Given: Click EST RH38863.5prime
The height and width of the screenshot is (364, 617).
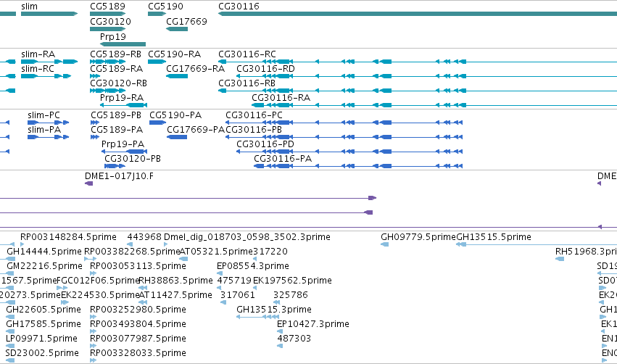Looking at the screenshot, I should coord(175,281).
